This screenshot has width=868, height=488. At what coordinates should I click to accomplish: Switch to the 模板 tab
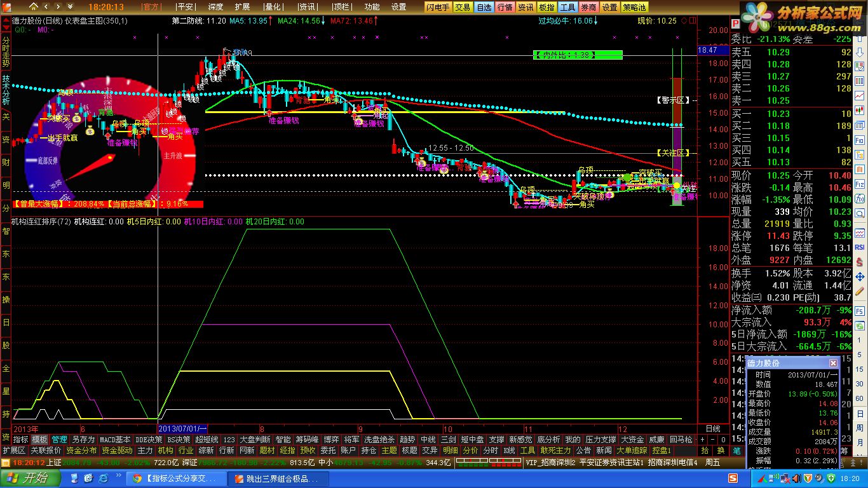pos(40,439)
